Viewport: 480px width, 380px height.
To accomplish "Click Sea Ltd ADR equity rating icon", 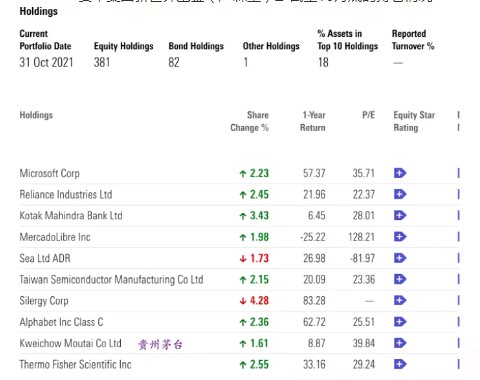I will [400, 258].
